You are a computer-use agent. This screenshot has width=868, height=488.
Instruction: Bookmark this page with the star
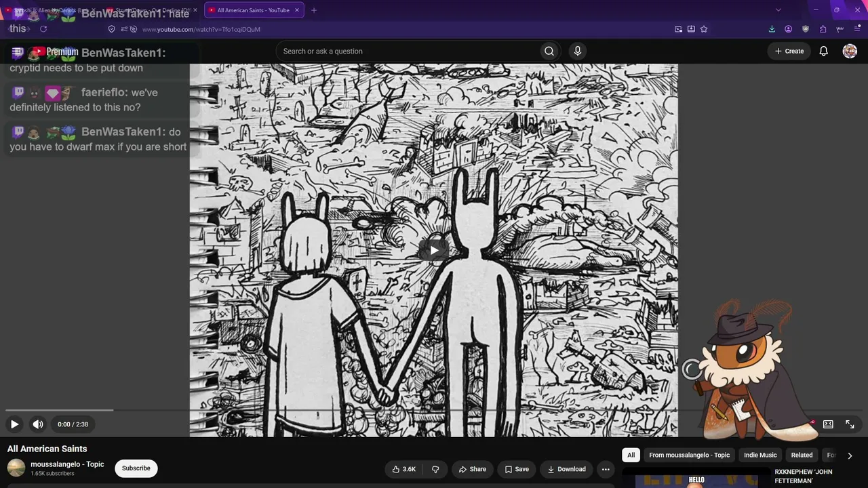click(x=704, y=29)
